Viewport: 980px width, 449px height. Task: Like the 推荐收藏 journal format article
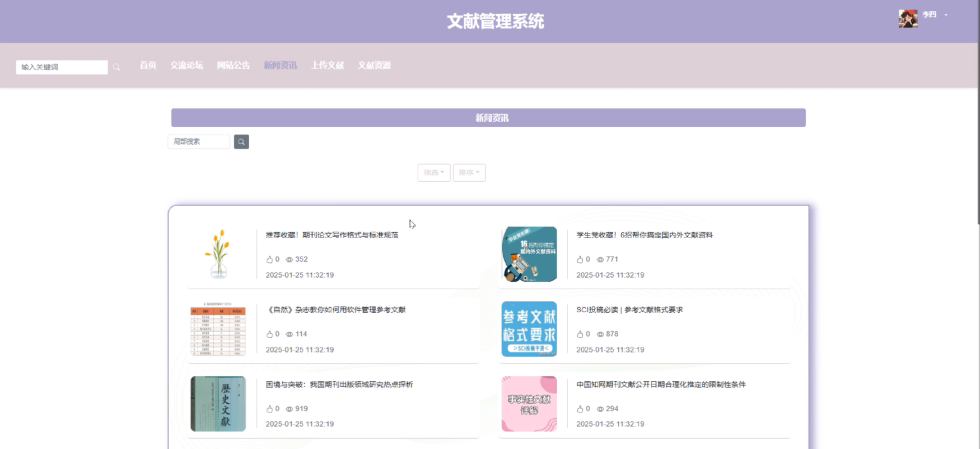pyautogui.click(x=269, y=259)
